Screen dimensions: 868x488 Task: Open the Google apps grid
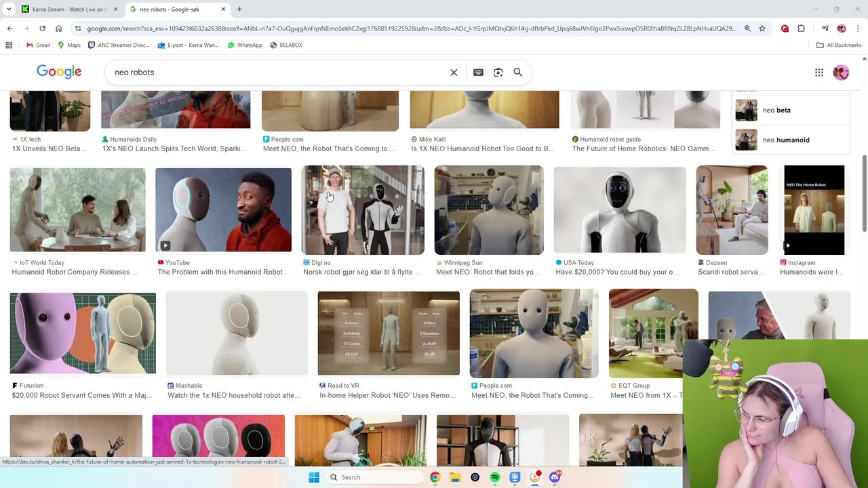click(819, 73)
